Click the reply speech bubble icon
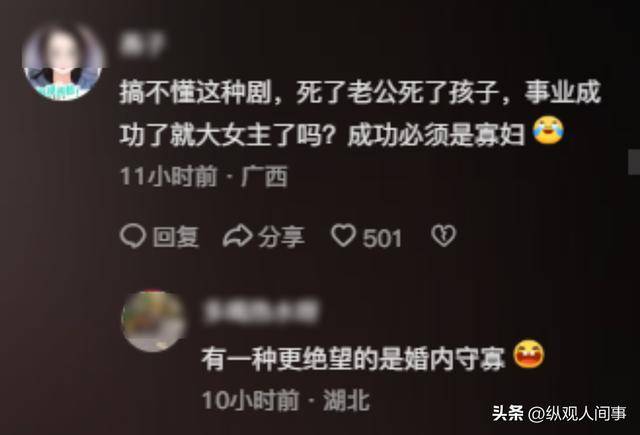The width and height of the screenshot is (640, 435). click(133, 236)
